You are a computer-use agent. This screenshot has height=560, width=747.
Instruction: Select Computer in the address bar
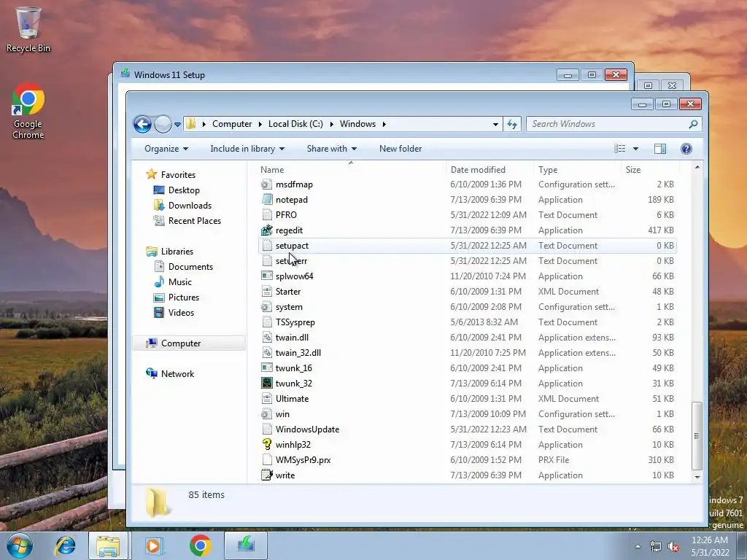pos(232,124)
